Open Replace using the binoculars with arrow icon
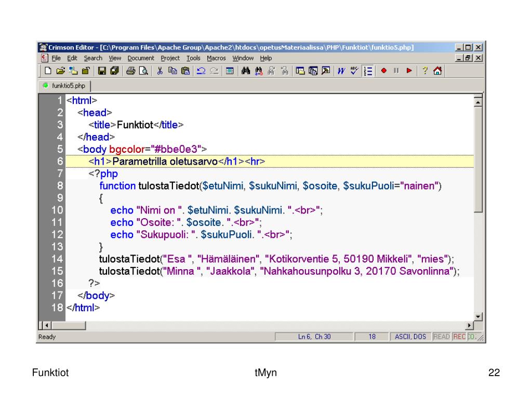This screenshot has width=532, height=399. tap(259, 71)
